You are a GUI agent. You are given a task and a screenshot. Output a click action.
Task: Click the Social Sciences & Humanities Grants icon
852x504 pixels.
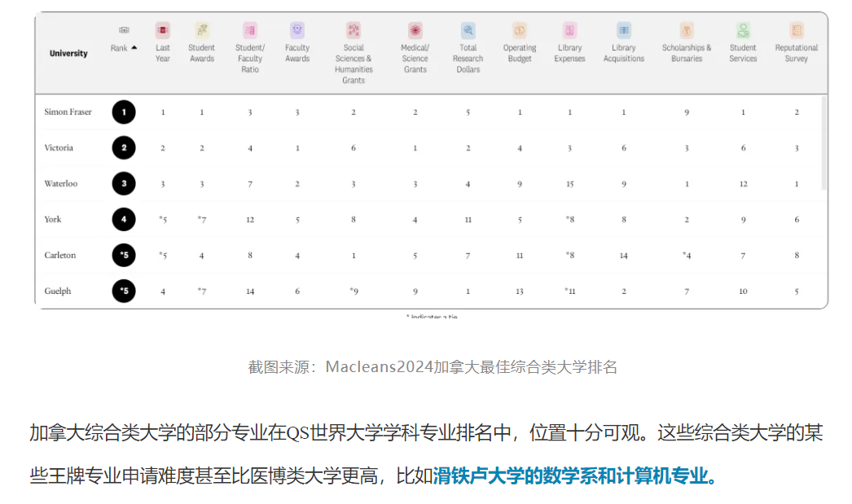(x=354, y=30)
